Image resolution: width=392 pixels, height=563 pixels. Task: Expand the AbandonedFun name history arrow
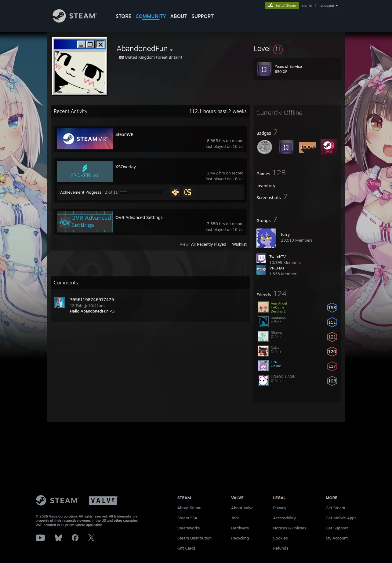pos(171,50)
